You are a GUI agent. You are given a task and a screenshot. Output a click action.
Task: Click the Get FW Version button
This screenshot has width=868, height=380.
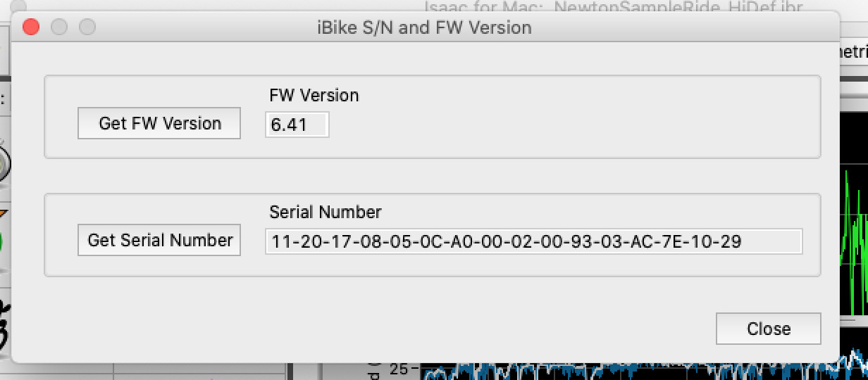click(159, 123)
